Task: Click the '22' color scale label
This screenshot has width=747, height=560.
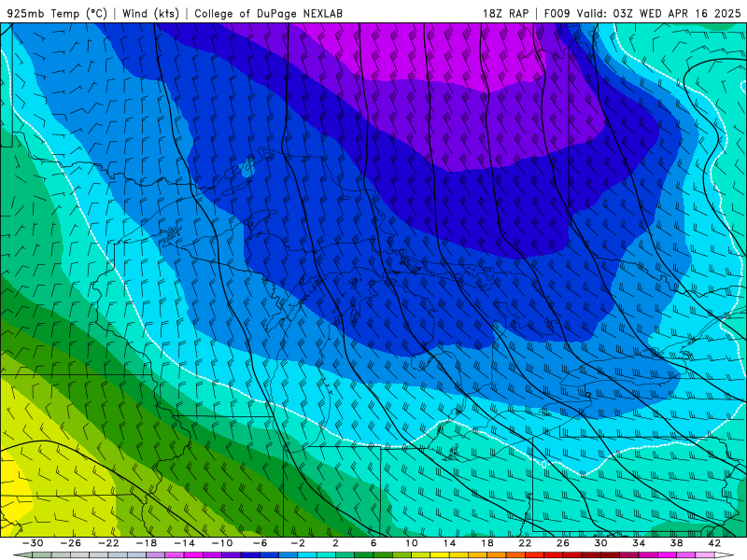Action: point(525,543)
